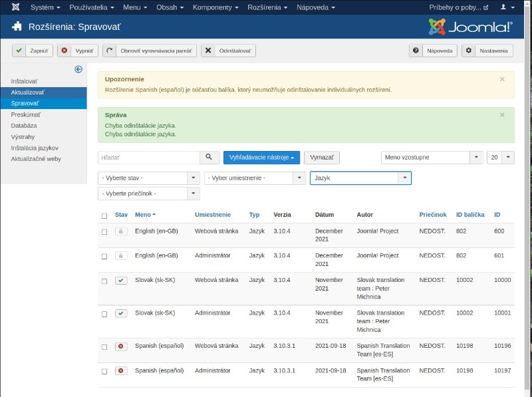Open the Nápoveda menu in the top bar

click(x=316, y=7)
